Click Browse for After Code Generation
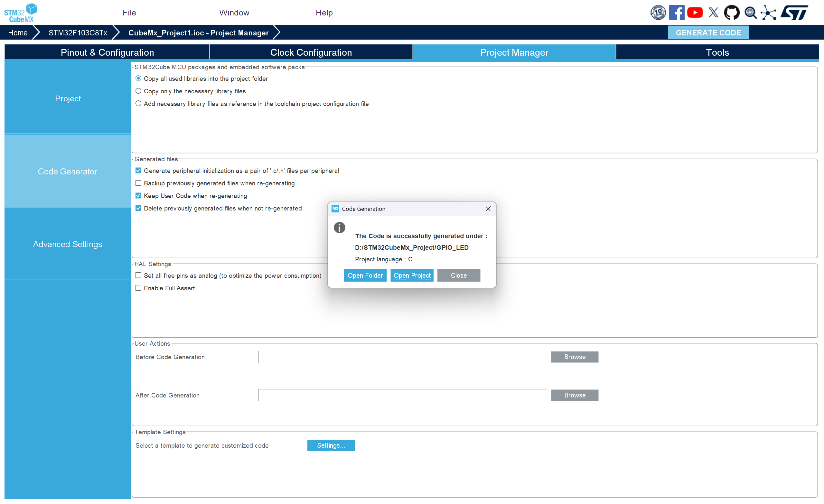The width and height of the screenshot is (824, 504). (575, 395)
